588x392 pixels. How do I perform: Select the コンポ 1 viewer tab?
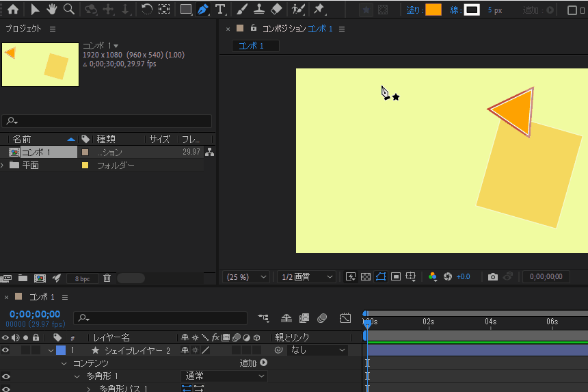(x=256, y=46)
